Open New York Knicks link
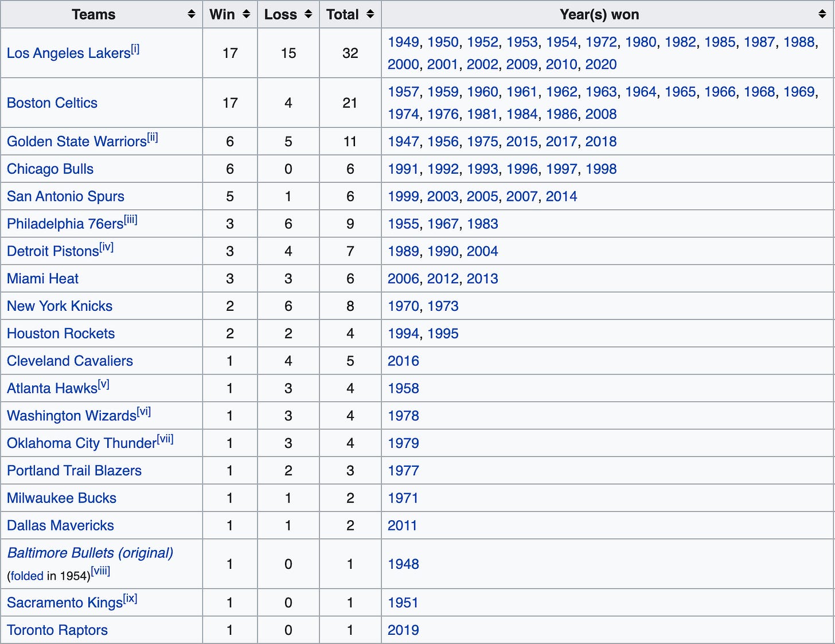835x644 pixels. click(60, 306)
